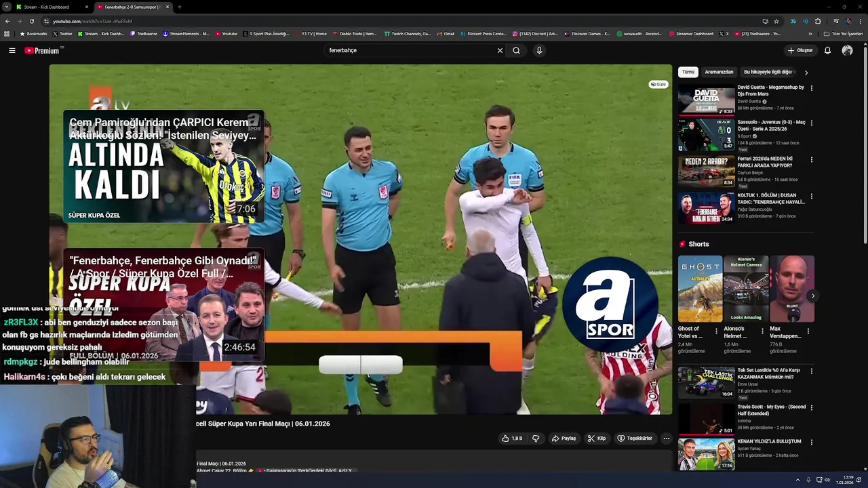The image size is (868, 488).
Task: Like the video with thumbs up
Action: pyautogui.click(x=512, y=439)
